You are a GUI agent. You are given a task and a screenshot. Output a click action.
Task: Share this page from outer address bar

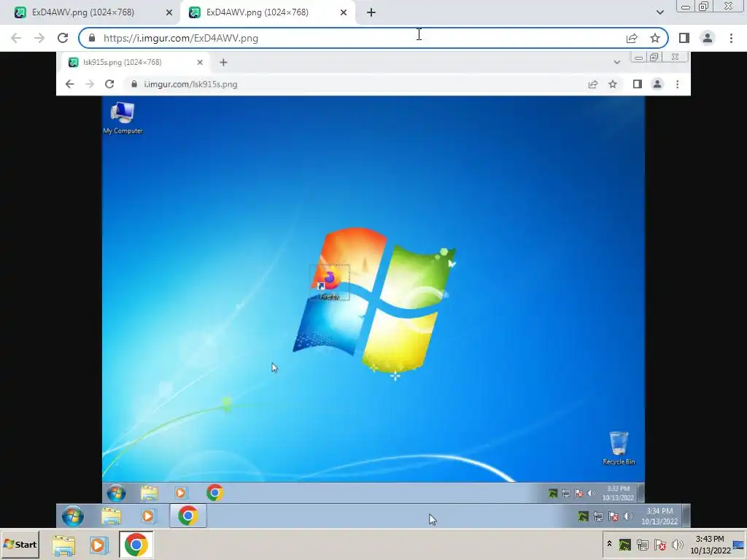[632, 38]
